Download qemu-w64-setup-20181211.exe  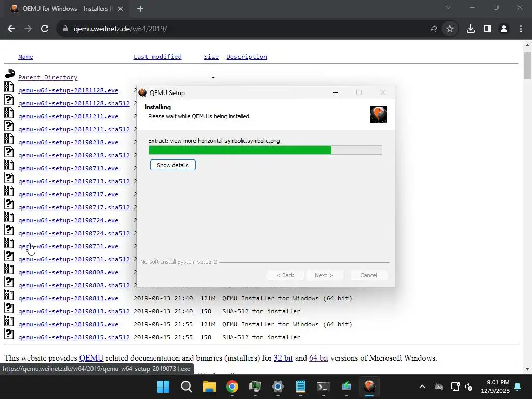(x=68, y=116)
